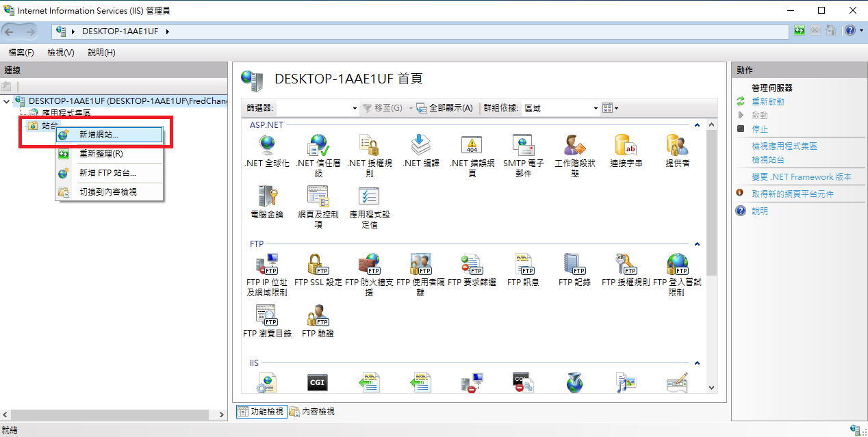Open the .NET 全球化 feature icon

266,145
